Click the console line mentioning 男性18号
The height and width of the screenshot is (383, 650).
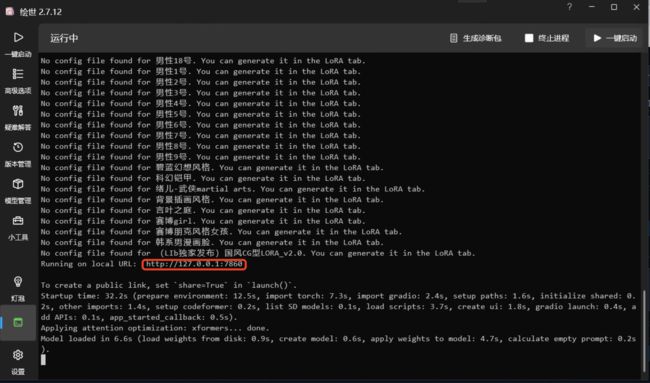204,61
